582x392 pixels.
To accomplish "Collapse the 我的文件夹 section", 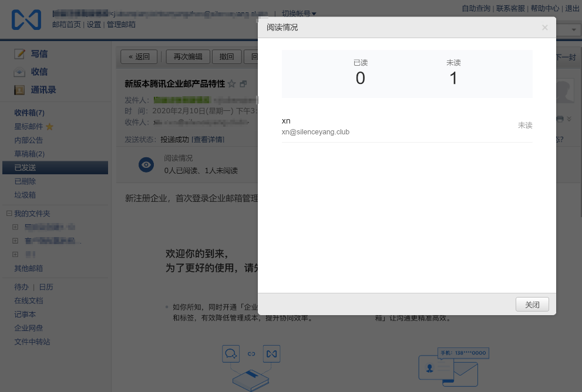I will pyautogui.click(x=9, y=214).
